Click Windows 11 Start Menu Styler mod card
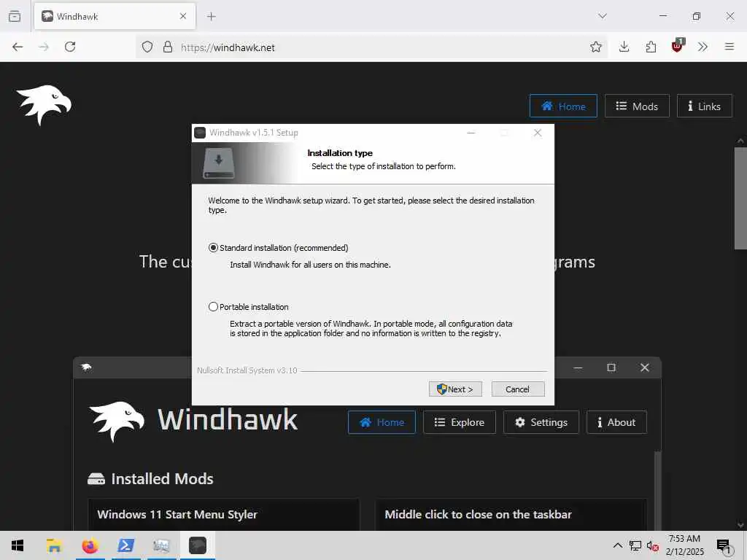747x560 pixels. 224,514
